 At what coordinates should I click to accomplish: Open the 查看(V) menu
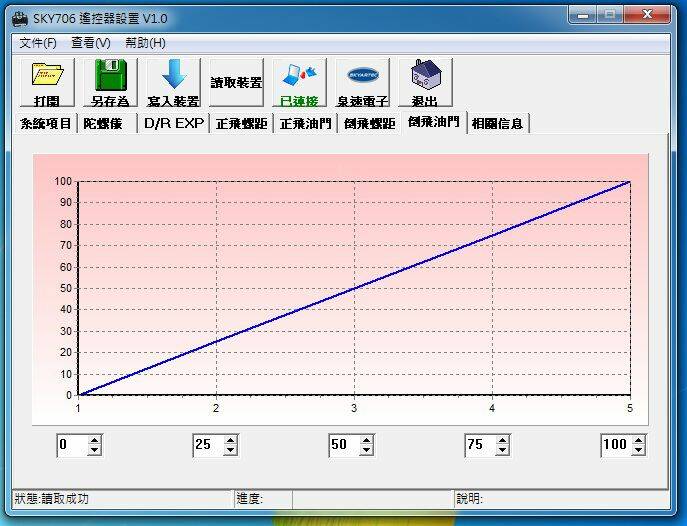coord(90,43)
